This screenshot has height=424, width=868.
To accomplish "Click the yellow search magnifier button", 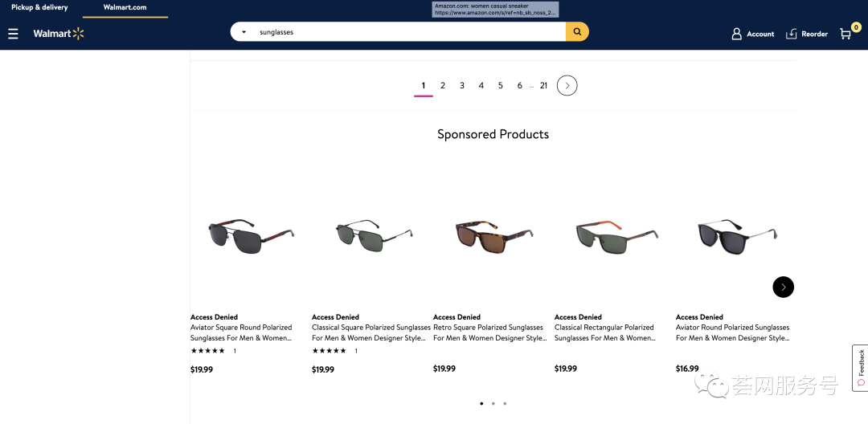I will (x=577, y=32).
